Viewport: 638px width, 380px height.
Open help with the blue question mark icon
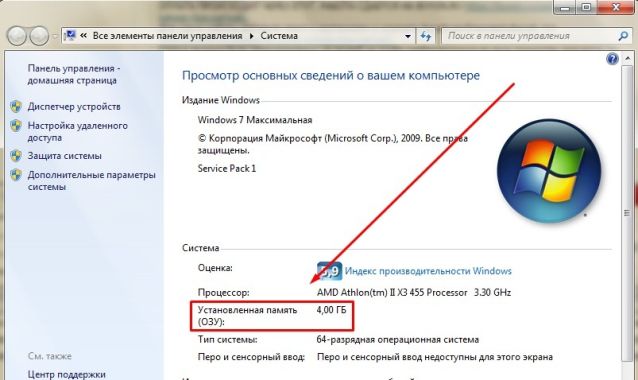click(612, 59)
